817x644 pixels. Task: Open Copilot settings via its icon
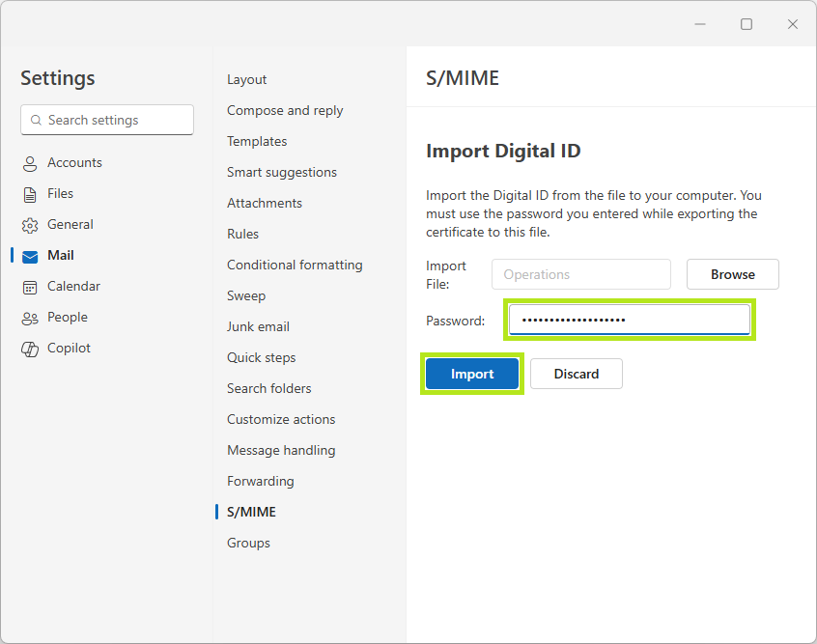pyautogui.click(x=29, y=348)
